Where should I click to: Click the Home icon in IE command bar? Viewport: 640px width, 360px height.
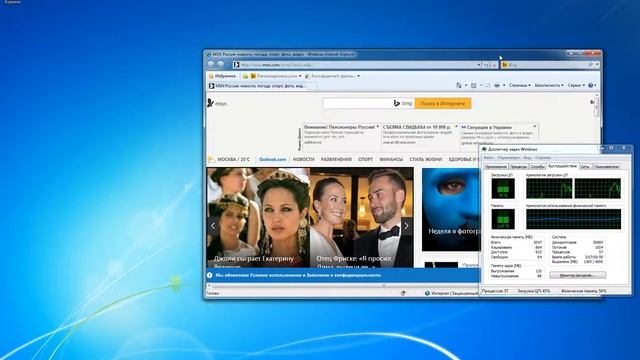(459, 85)
